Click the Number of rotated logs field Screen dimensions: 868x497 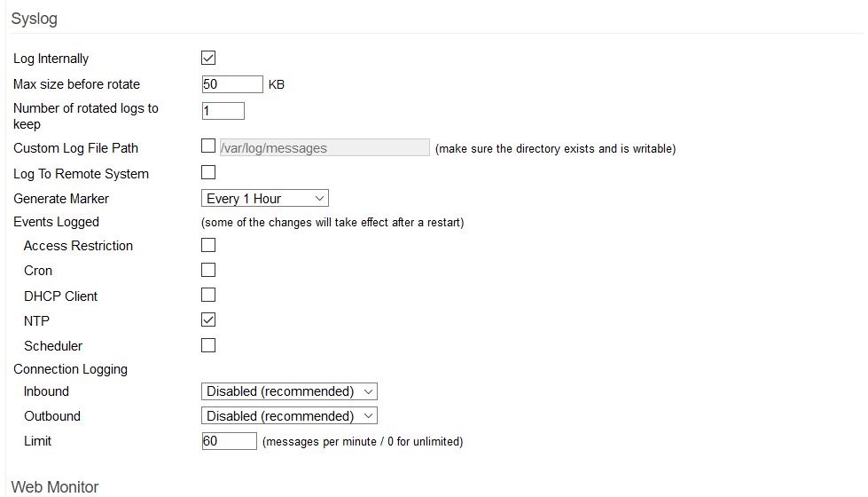tap(223, 111)
